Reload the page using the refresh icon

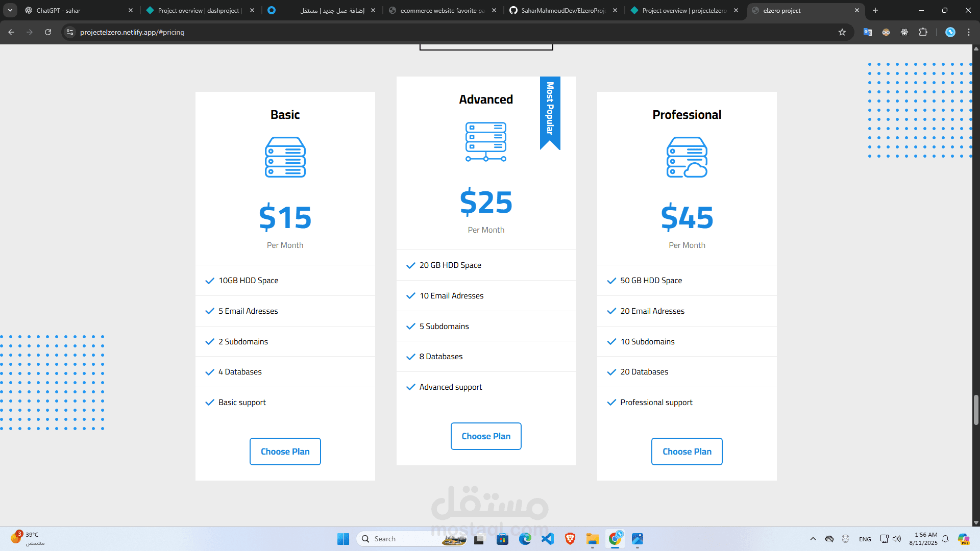point(48,32)
